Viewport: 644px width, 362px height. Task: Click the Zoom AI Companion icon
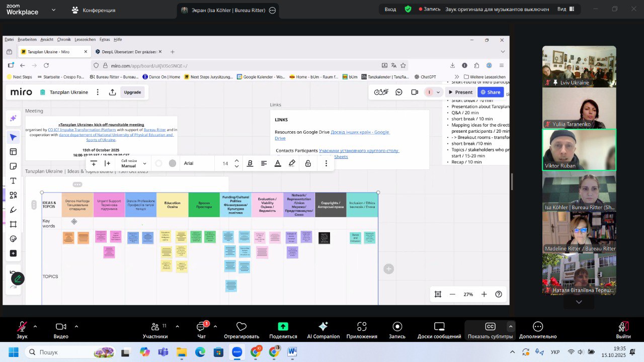pos(323,327)
